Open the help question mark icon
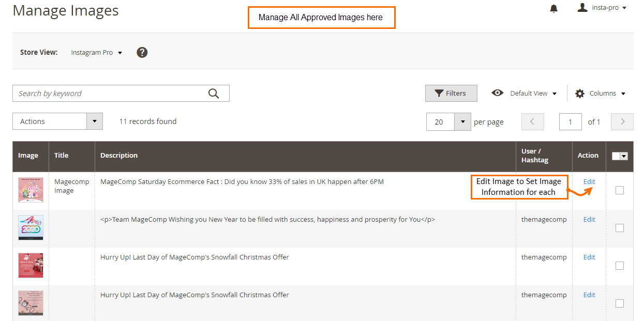The height and width of the screenshot is (321, 644). pyautogui.click(x=142, y=52)
